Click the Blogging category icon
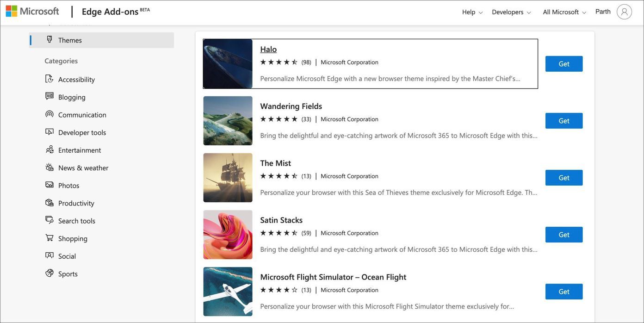 (50, 96)
